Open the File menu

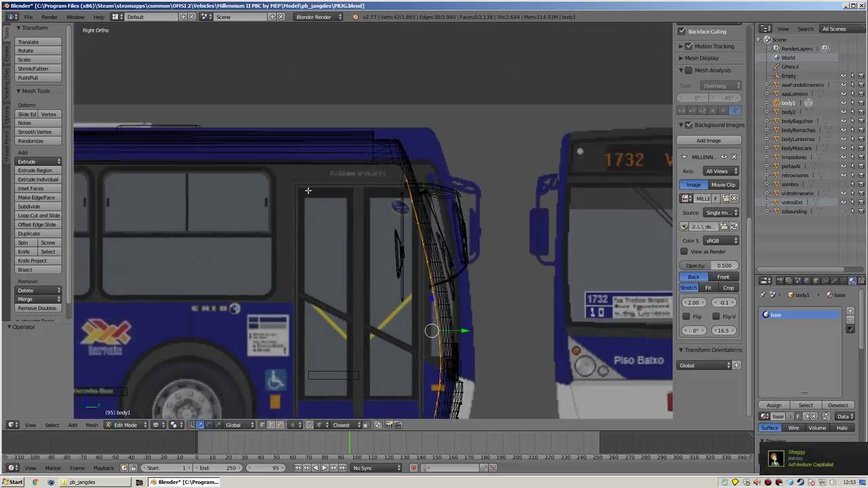pyautogui.click(x=28, y=17)
